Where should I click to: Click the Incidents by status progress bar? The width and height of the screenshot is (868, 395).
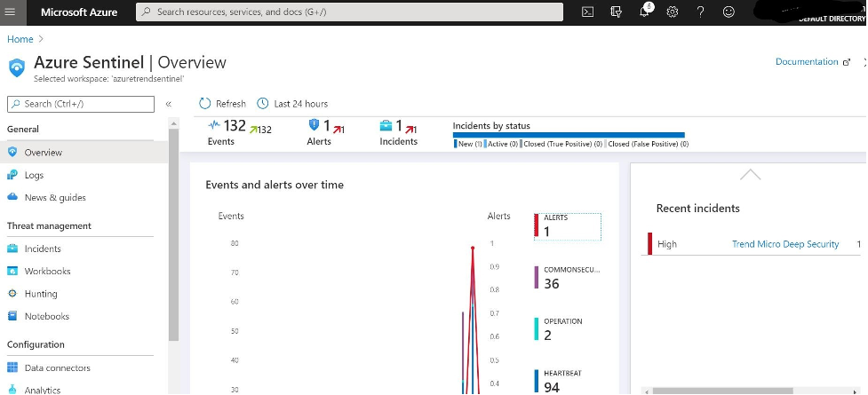click(569, 134)
